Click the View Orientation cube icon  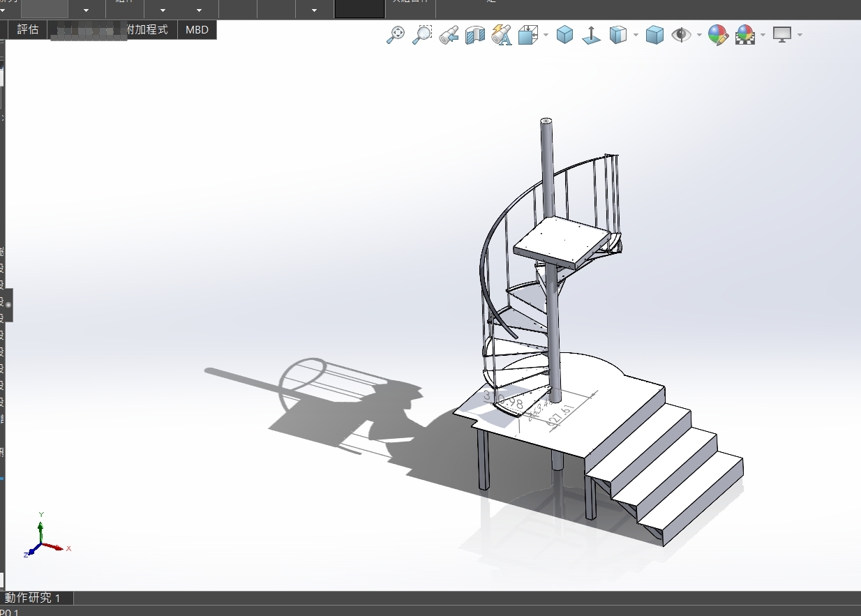528,34
